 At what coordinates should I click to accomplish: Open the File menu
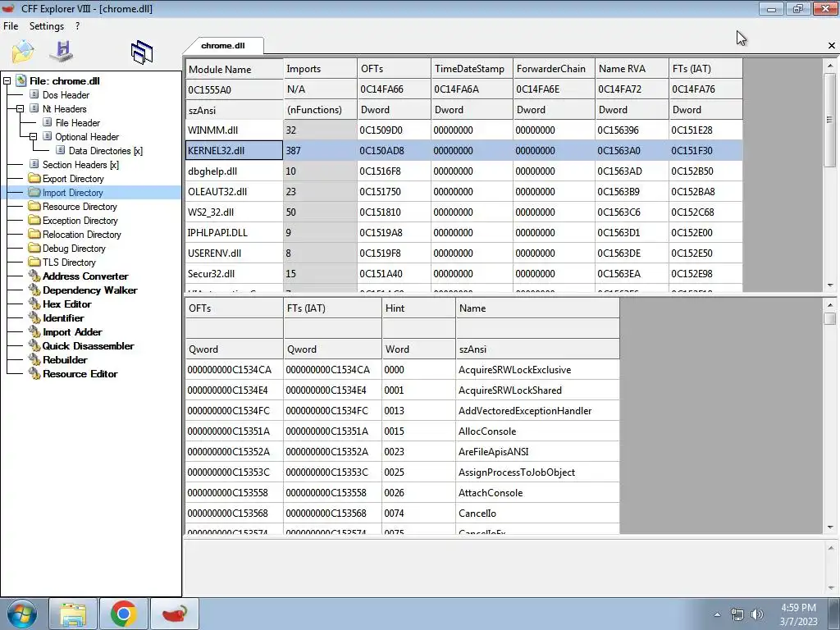(x=11, y=25)
